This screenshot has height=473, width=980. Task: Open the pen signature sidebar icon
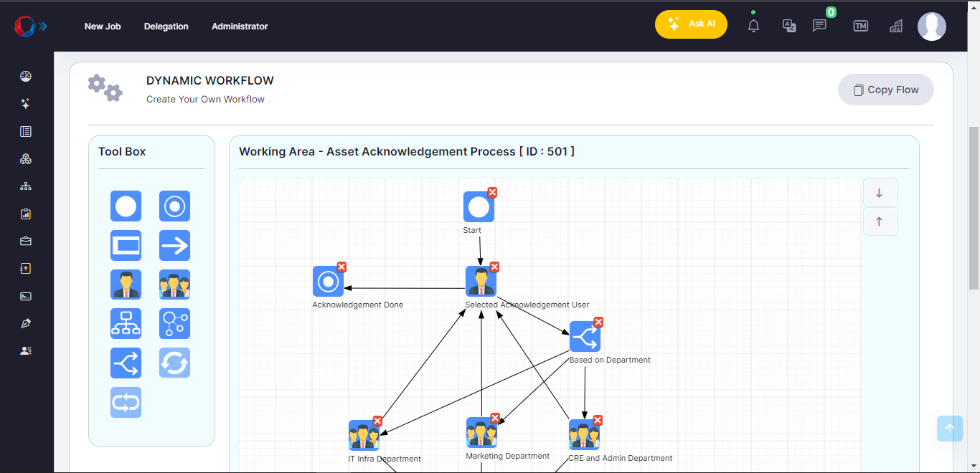coord(26,323)
